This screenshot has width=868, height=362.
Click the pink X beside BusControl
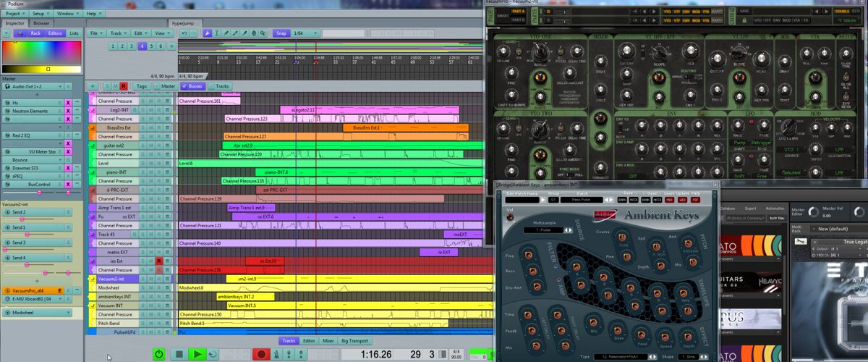tap(68, 184)
